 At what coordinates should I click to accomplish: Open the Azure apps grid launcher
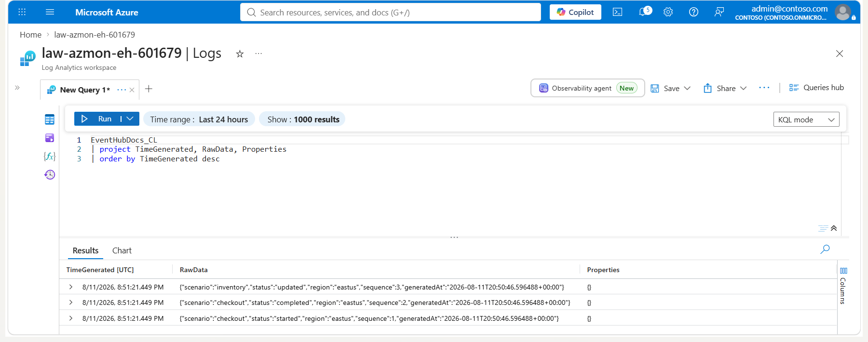[22, 12]
